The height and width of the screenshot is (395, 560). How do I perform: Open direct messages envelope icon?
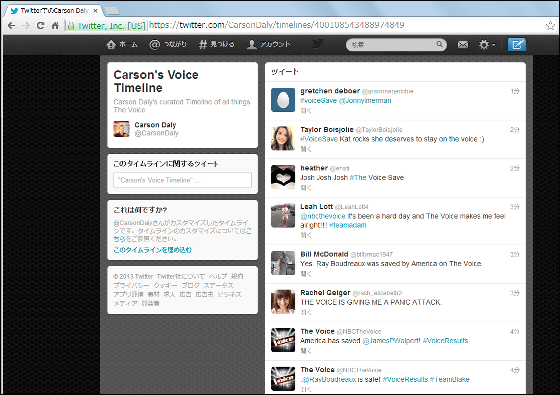point(463,45)
